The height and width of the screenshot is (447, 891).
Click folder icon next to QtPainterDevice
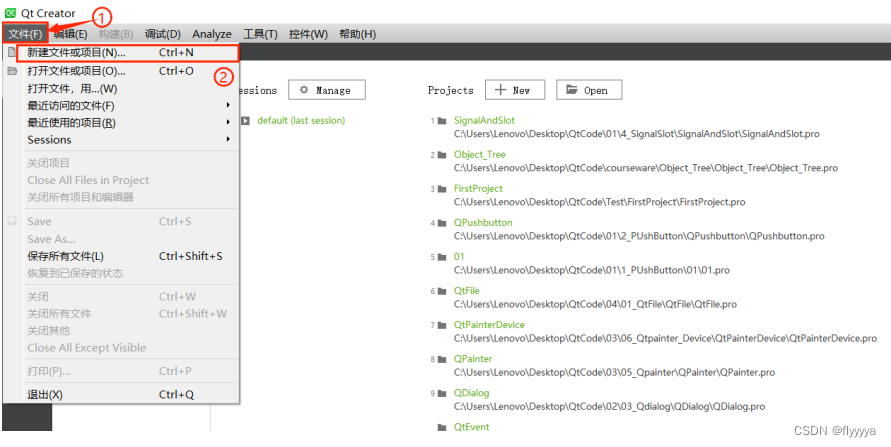coord(442,325)
